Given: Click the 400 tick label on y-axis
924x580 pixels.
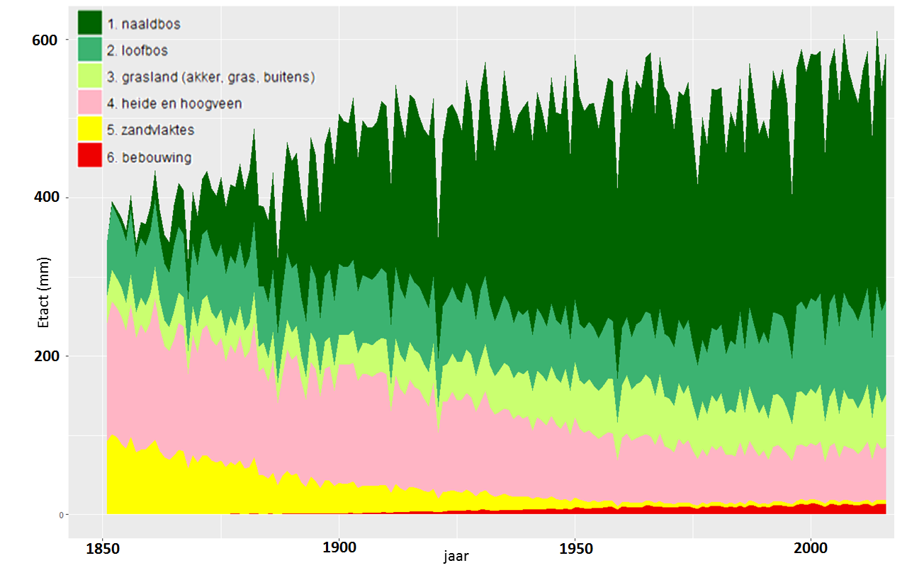Looking at the screenshot, I should [44, 198].
